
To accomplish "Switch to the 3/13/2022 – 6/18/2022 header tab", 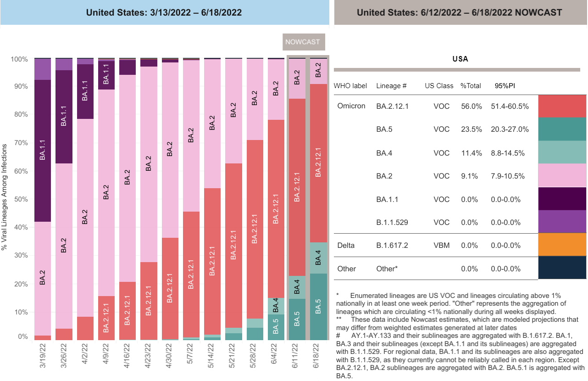I will (x=165, y=12).
